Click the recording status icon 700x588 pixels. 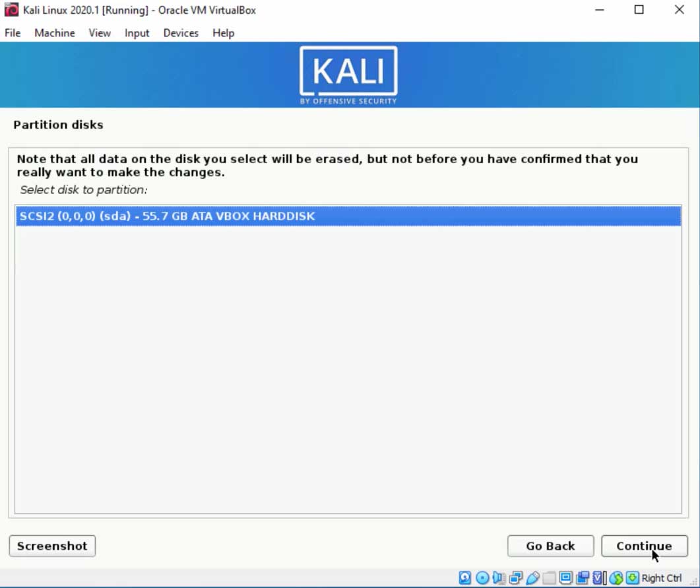click(583, 577)
